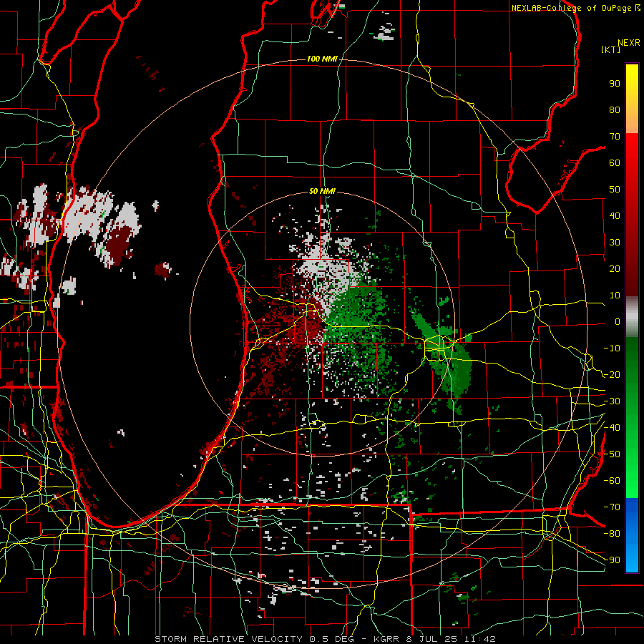Click the positive 20 velocity scale label

click(615, 269)
